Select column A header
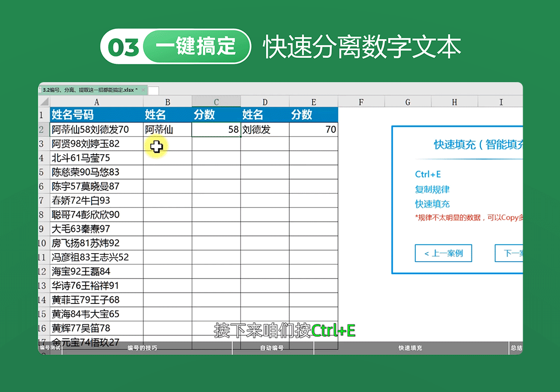The width and height of the screenshot is (560, 392). tap(97, 102)
